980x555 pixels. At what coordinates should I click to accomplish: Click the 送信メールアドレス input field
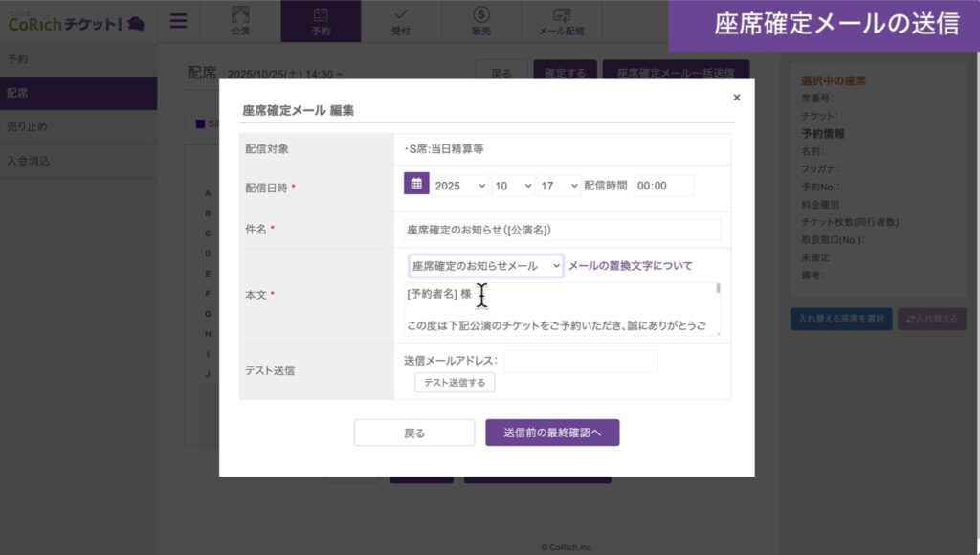[x=581, y=361]
